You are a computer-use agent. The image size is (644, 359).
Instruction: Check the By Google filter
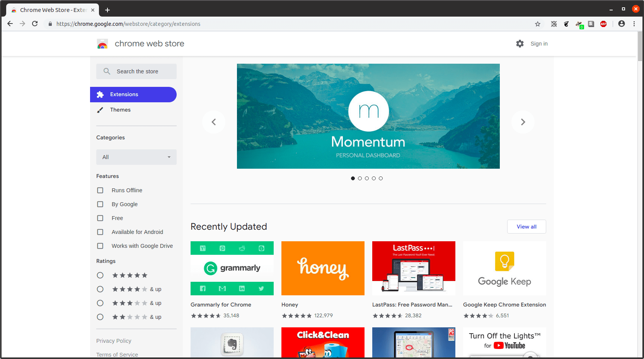coord(100,204)
